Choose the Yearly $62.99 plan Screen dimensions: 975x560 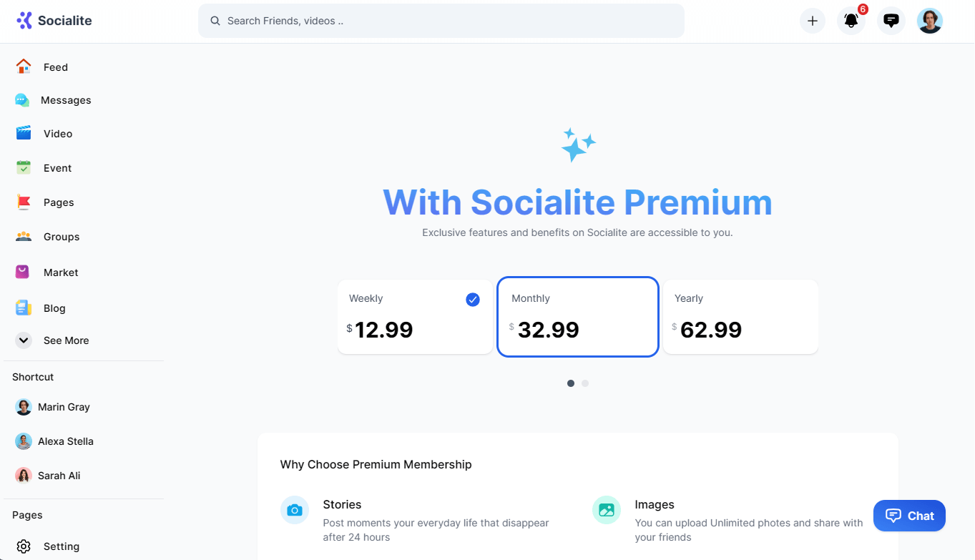tap(740, 317)
